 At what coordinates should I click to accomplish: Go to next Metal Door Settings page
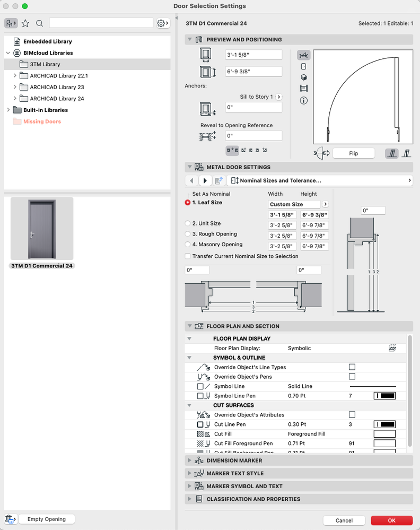205,180
